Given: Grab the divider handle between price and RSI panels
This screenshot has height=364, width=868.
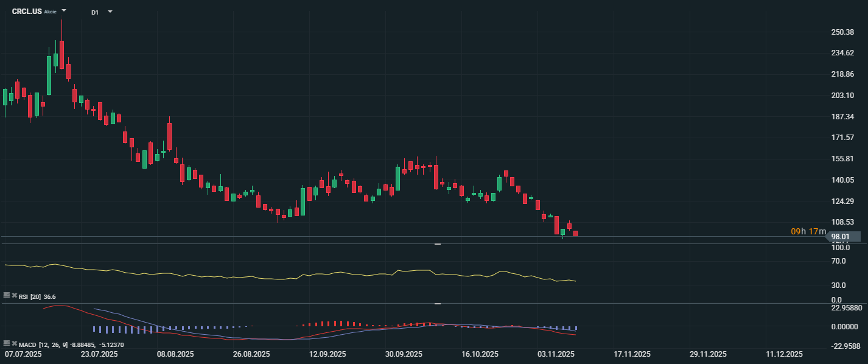Looking at the screenshot, I should 437,244.
